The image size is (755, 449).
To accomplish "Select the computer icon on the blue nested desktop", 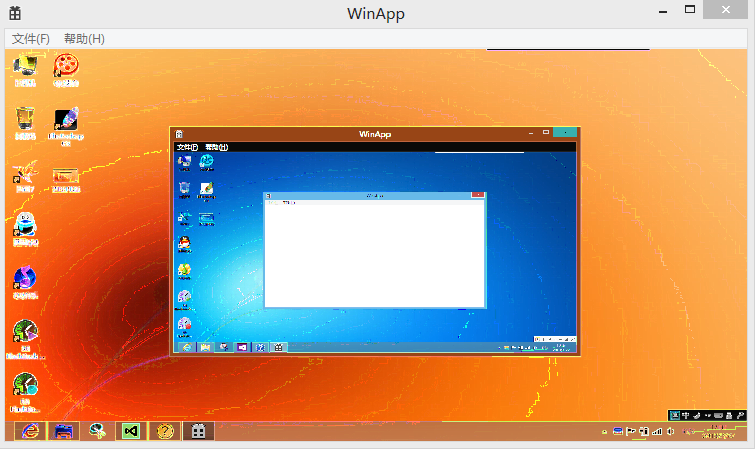I will tap(184, 163).
